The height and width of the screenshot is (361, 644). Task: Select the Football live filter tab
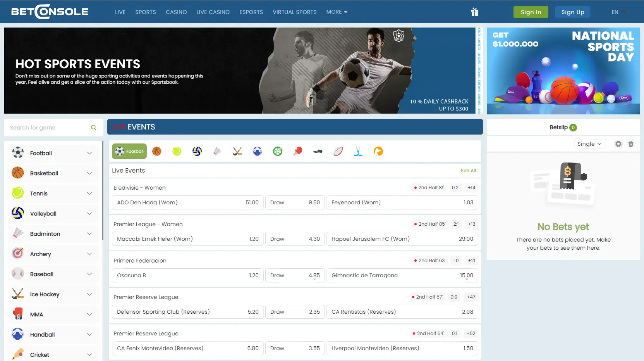click(129, 151)
